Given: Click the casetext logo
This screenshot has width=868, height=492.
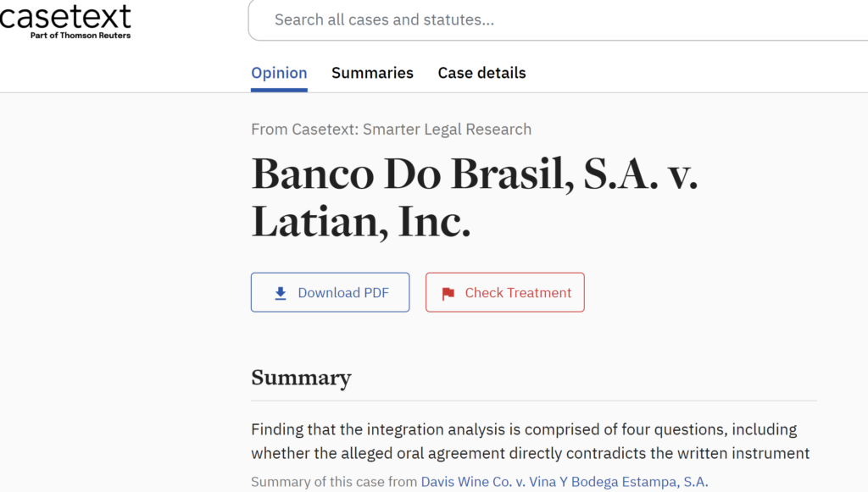Looking at the screenshot, I should [x=65, y=21].
